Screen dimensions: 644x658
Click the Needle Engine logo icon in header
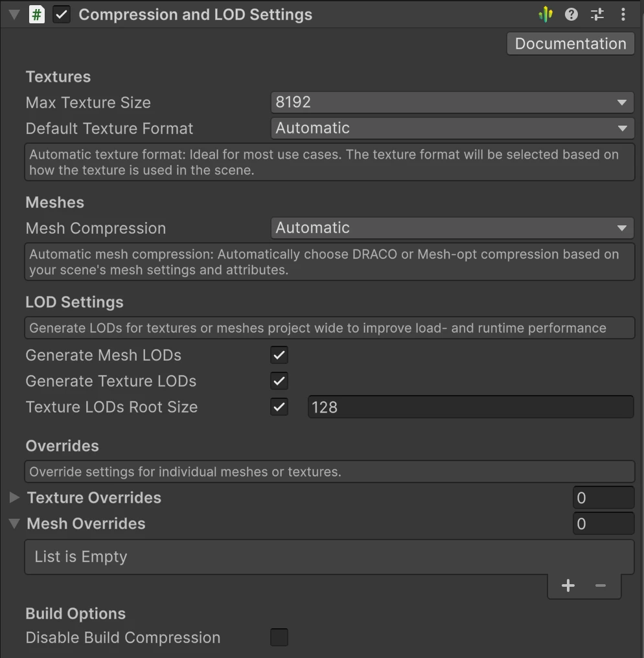(x=546, y=14)
